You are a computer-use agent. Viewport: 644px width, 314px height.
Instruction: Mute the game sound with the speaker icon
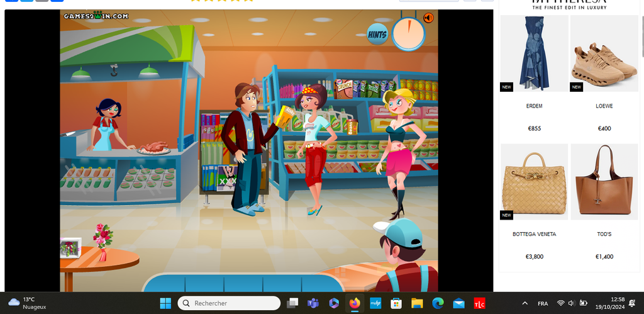click(x=428, y=18)
